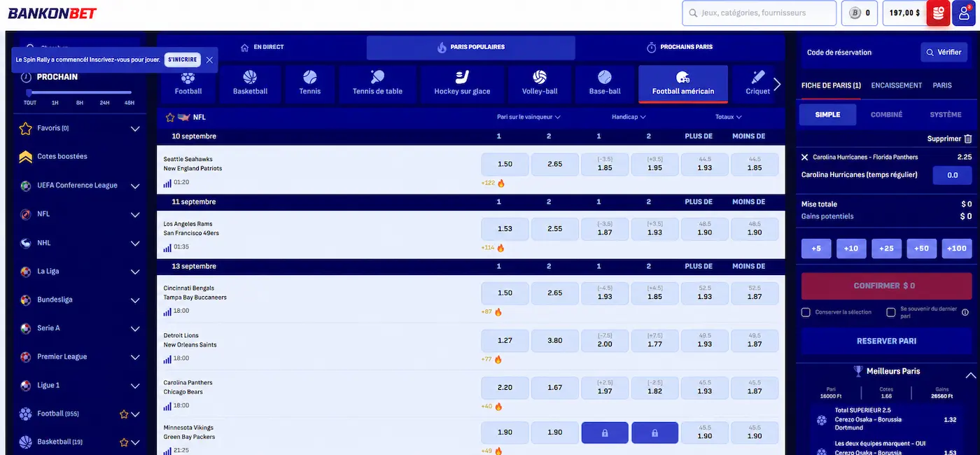This screenshot has width=980, height=455.
Task: Click locked handicap 2 for Minnesota Vikings
Action: (x=654, y=433)
